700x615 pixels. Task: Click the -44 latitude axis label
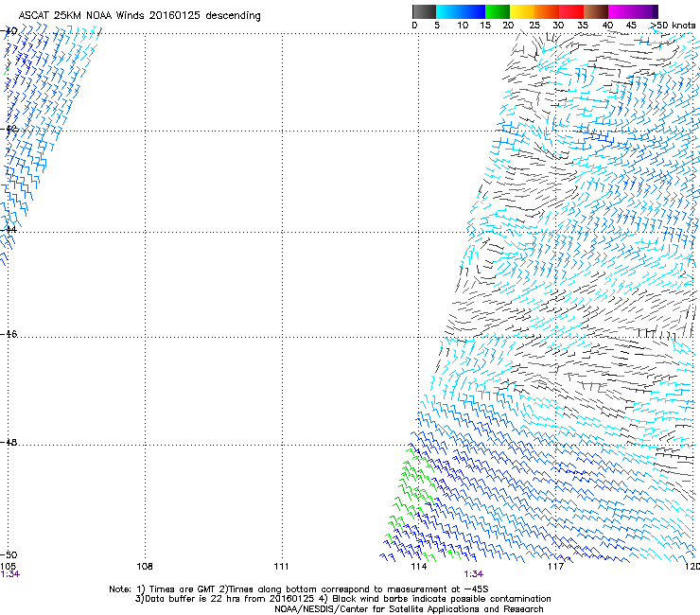9,230
